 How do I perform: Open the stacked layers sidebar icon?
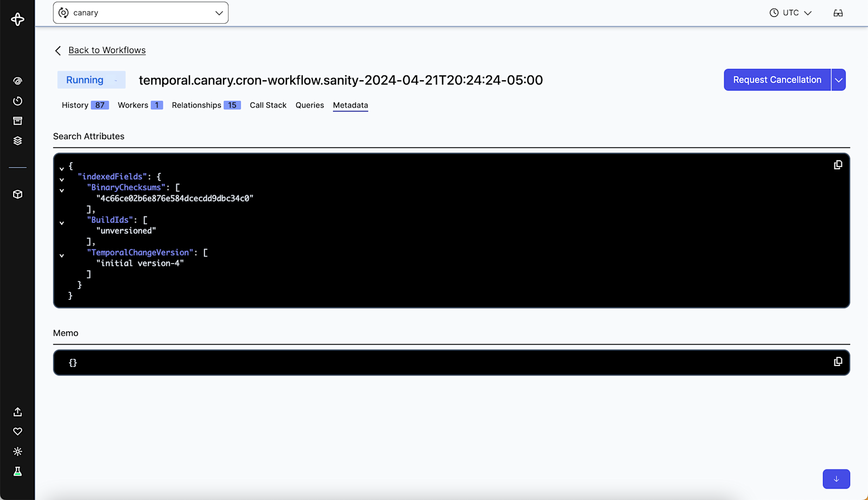17,141
